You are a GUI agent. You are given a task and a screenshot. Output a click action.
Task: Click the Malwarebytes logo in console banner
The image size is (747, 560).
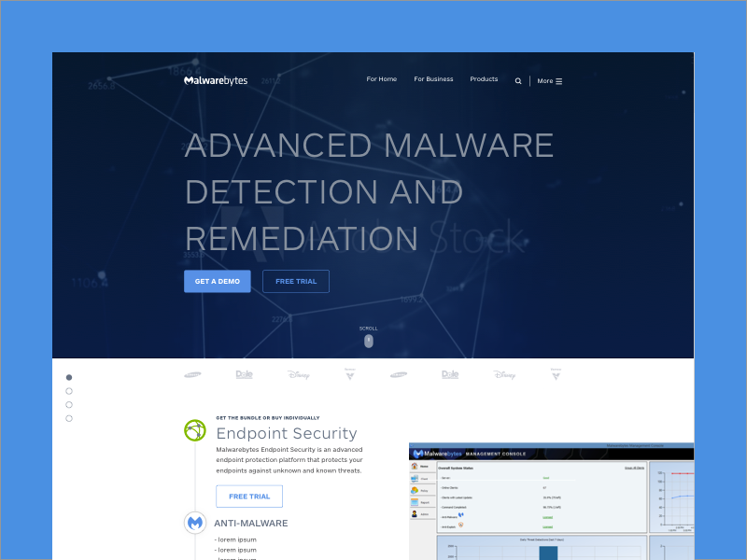click(x=437, y=454)
